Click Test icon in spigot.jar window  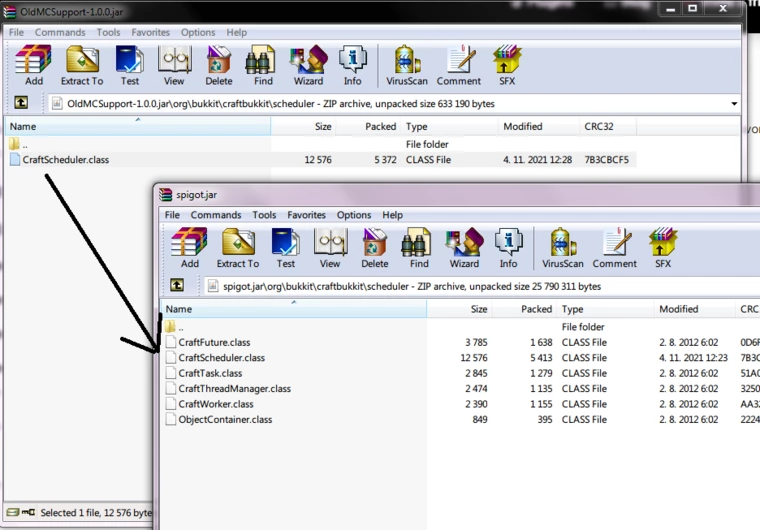(285, 248)
